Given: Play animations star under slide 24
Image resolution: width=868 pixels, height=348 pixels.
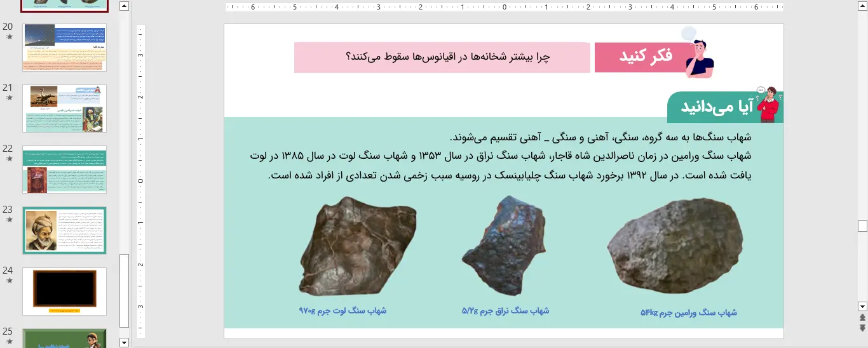Looking at the screenshot, I should click(x=9, y=281).
